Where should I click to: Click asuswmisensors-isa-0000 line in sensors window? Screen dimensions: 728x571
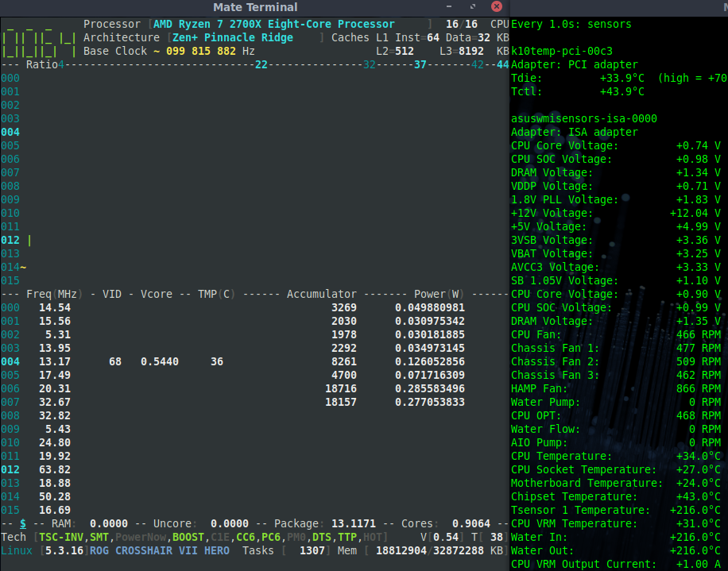(584, 119)
